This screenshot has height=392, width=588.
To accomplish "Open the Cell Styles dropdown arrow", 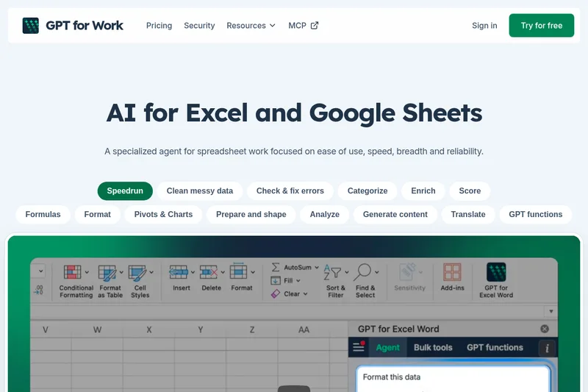I will pos(151,272).
